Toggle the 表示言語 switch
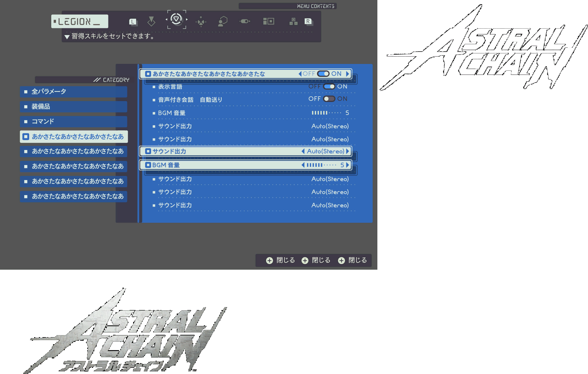The image size is (588, 374). coord(329,86)
